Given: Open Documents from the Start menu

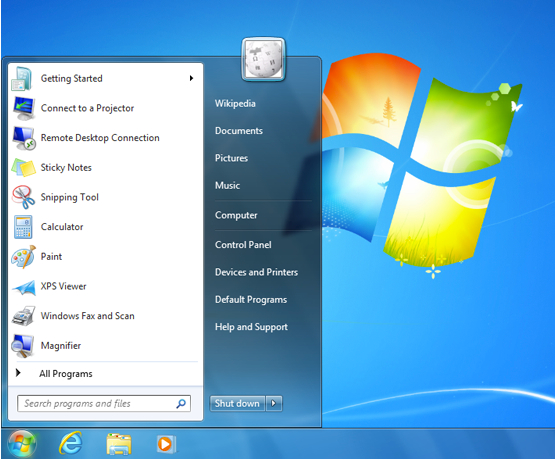Looking at the screenshot, I should [x=239, y=131].
